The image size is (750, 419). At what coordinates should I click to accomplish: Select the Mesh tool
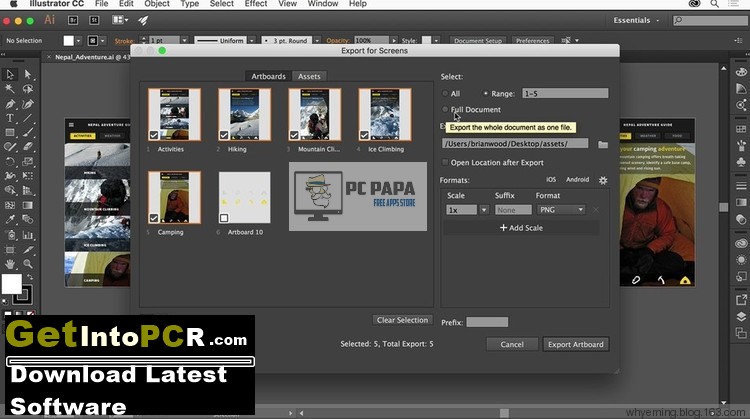click(x=10, y=205)
